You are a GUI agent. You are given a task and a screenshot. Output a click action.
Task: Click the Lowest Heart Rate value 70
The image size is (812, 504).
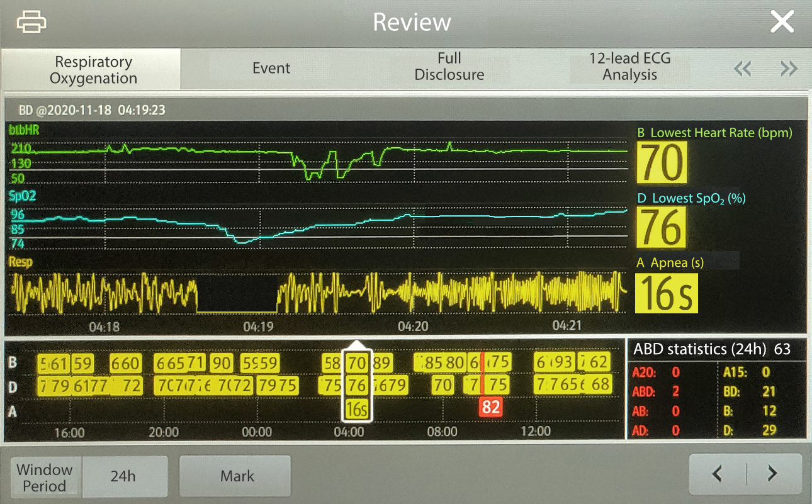click(x=661, y=162)
